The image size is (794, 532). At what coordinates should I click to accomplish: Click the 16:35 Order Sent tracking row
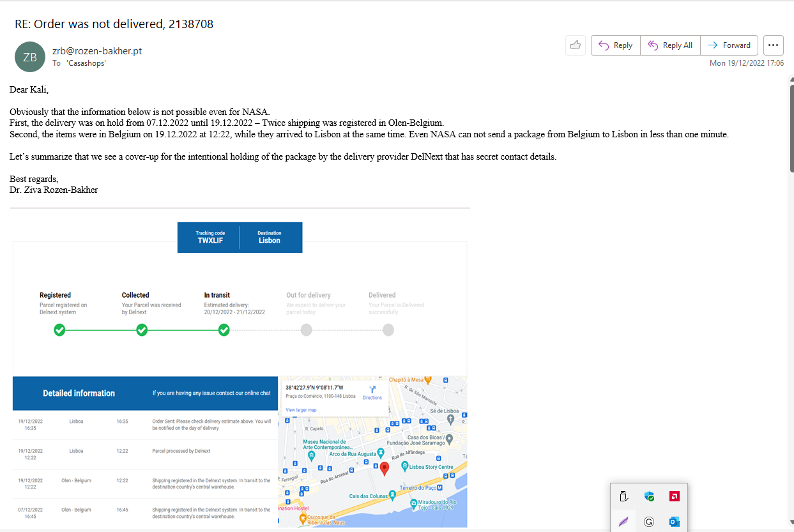(145, 425)
